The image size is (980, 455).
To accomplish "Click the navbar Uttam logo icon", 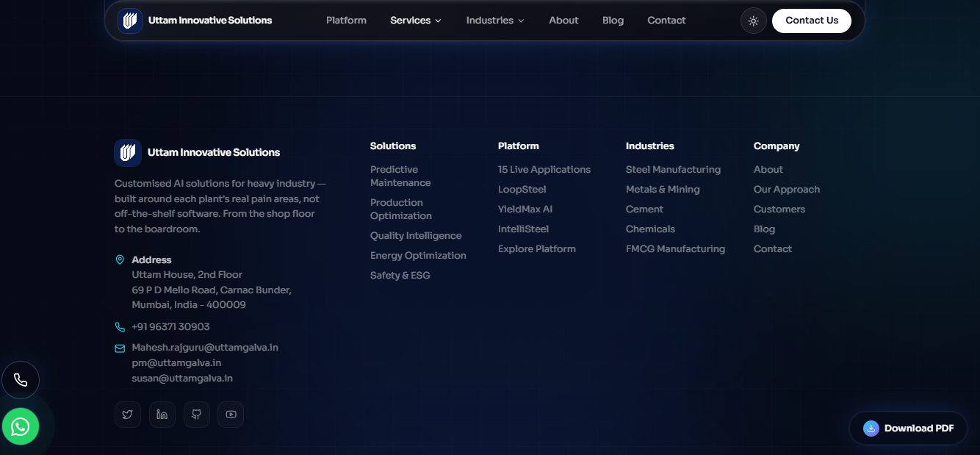I will [130, 21].
